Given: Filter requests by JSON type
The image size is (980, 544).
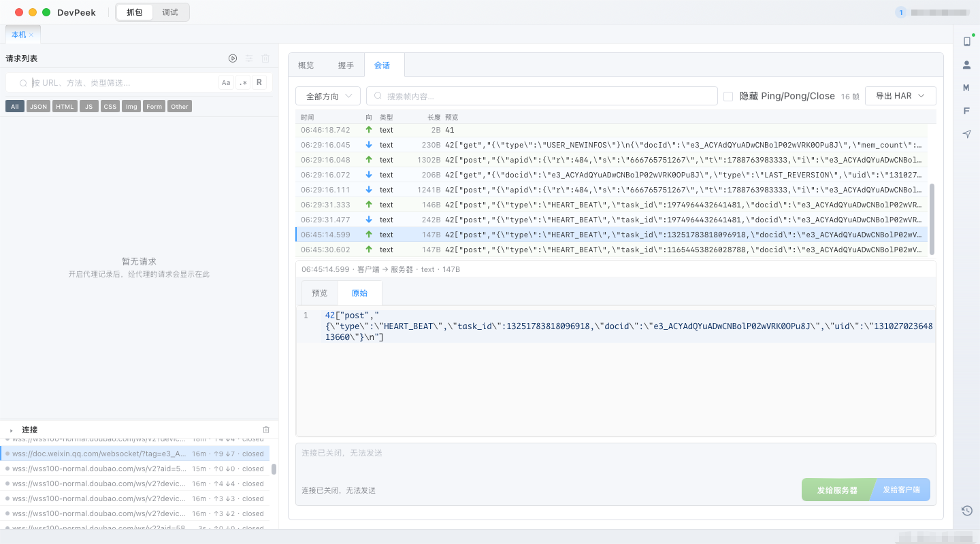Looking at the screenshot, I should pyautogui.click(x=38, y=106).
